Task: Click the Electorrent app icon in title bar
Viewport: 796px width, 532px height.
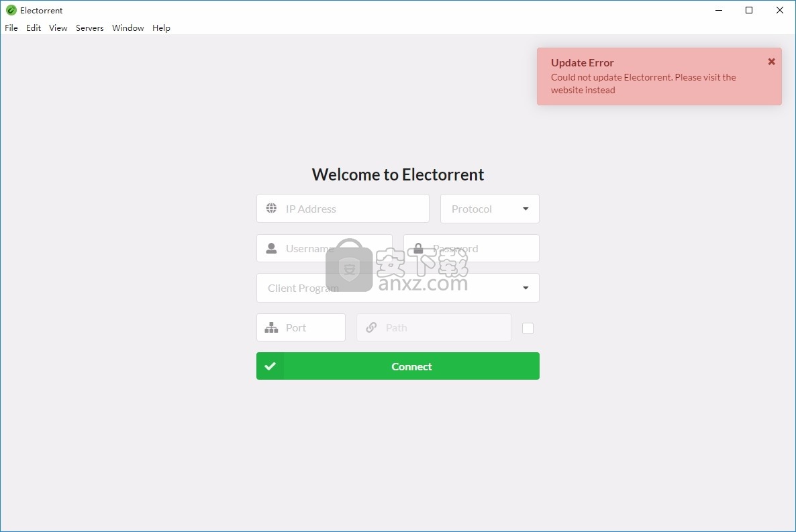Action: tap(11, 10)
